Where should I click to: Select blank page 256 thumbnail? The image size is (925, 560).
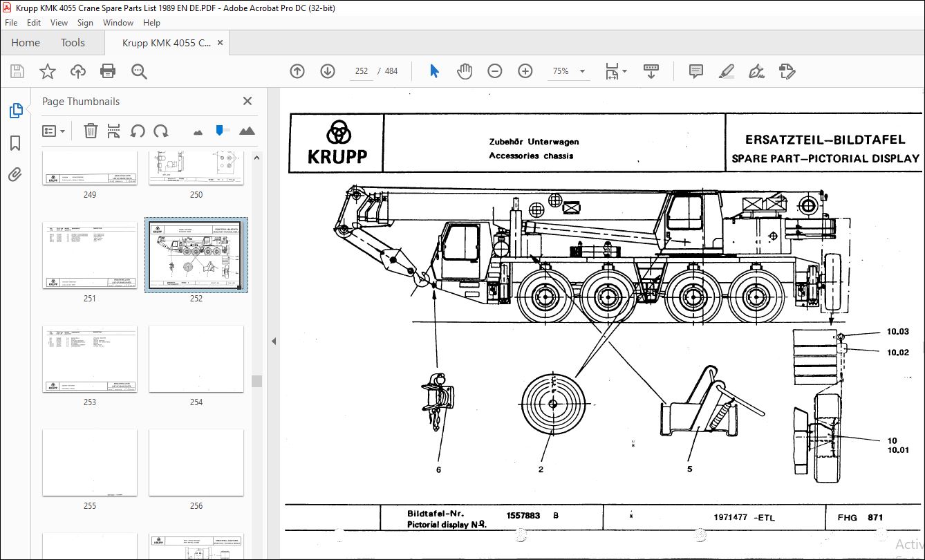click(196, 463)
